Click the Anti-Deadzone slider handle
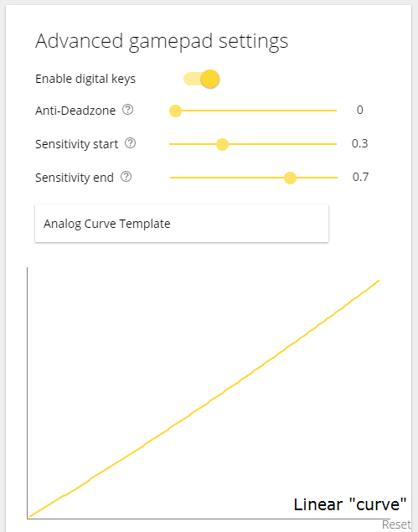Viewport: 418px width, 532px height. [175, 111]
